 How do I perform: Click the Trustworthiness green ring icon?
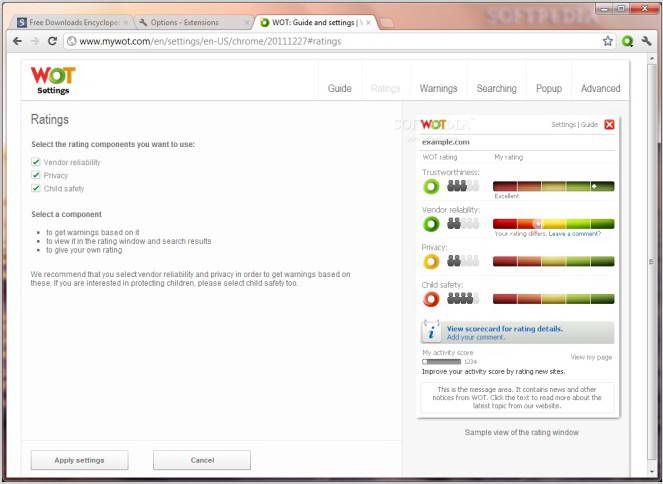(431, 186)
